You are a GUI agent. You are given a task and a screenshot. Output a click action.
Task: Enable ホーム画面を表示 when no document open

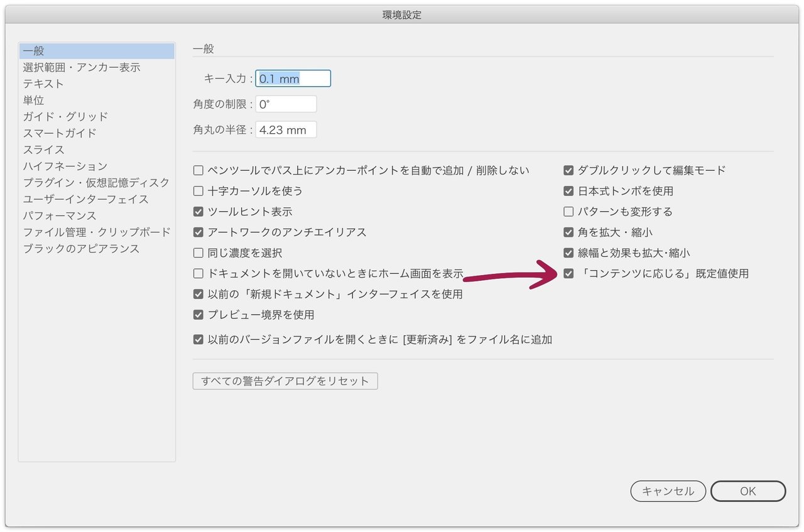tap(198, 274)
